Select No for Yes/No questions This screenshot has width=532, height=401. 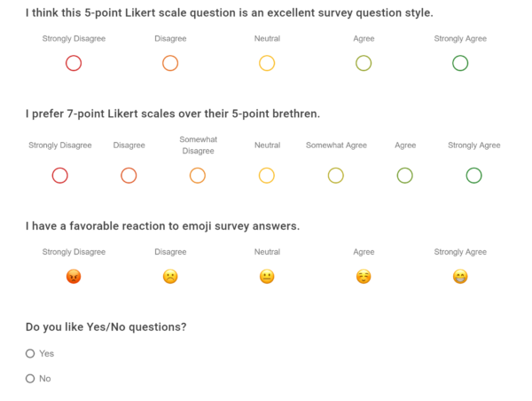click(30, 378)
